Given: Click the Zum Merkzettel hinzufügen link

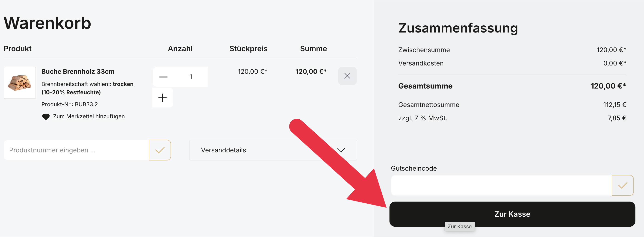Looking at the screenshot, I should tap(89, 116).
